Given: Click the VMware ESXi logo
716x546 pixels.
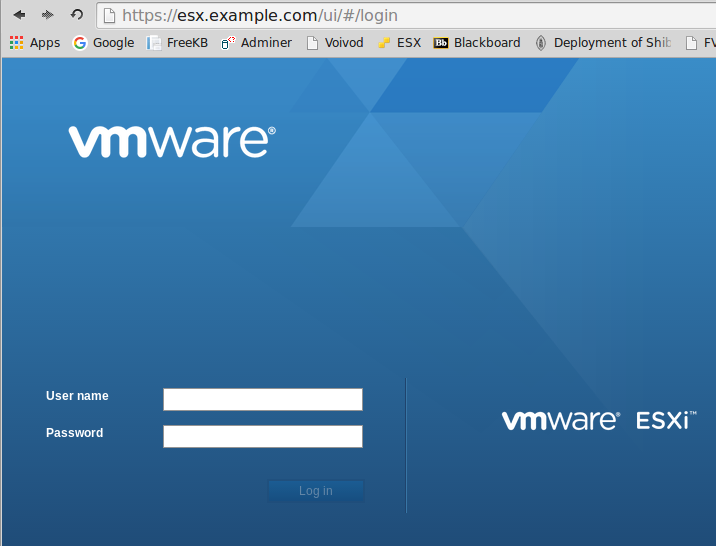Looking at the screenshot, I should point(599,420).
